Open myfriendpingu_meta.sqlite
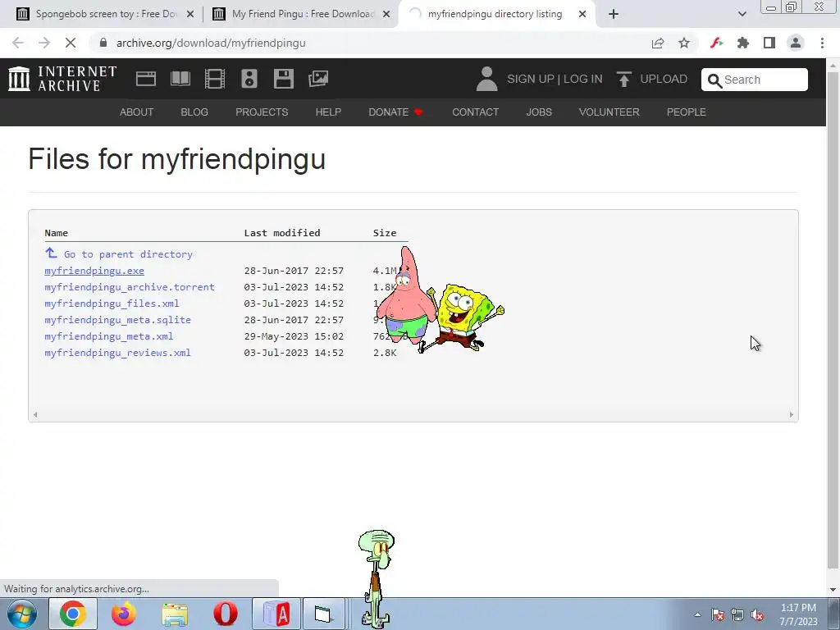Viewport: 840px width, 630px height. (118, 320)
